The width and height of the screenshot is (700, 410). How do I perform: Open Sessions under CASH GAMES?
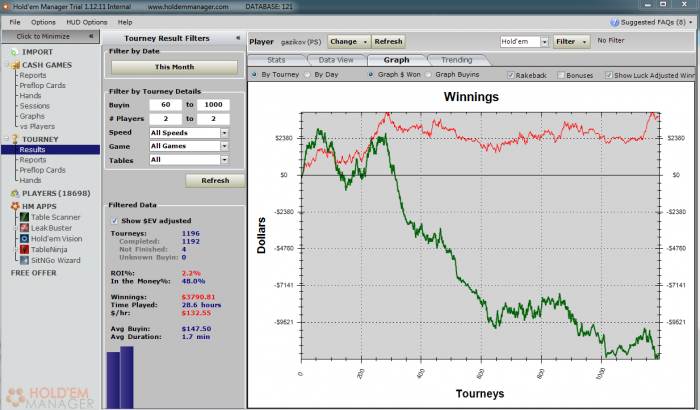[x=34, y=106]
